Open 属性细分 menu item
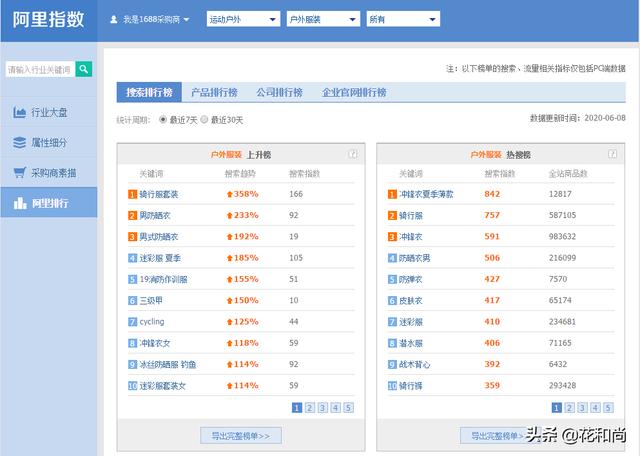The image size is (640, 456). 49,142
